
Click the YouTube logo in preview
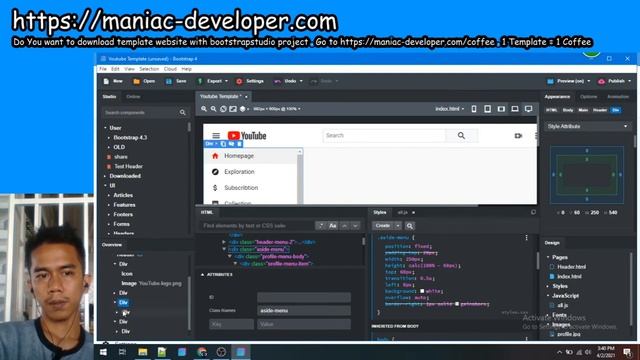(247, 136)
